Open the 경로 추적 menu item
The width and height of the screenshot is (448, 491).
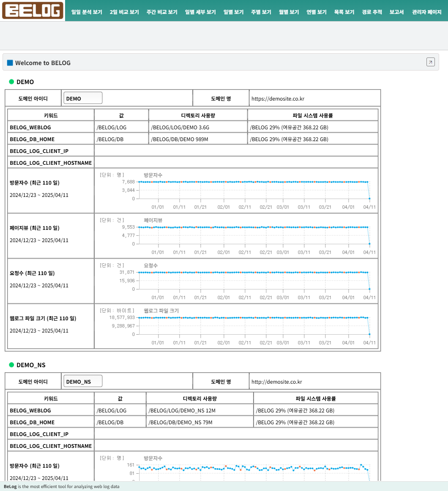(x=372, y=12)
